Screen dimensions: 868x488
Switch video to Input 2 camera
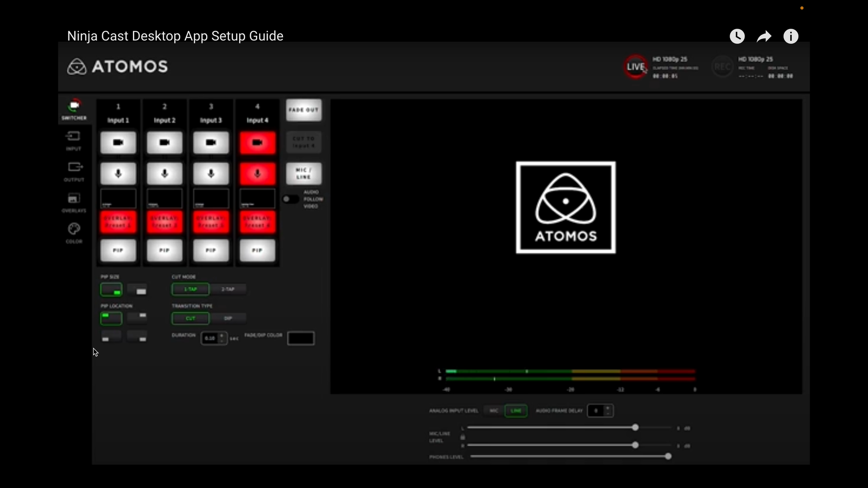click(x=165, y=143)
